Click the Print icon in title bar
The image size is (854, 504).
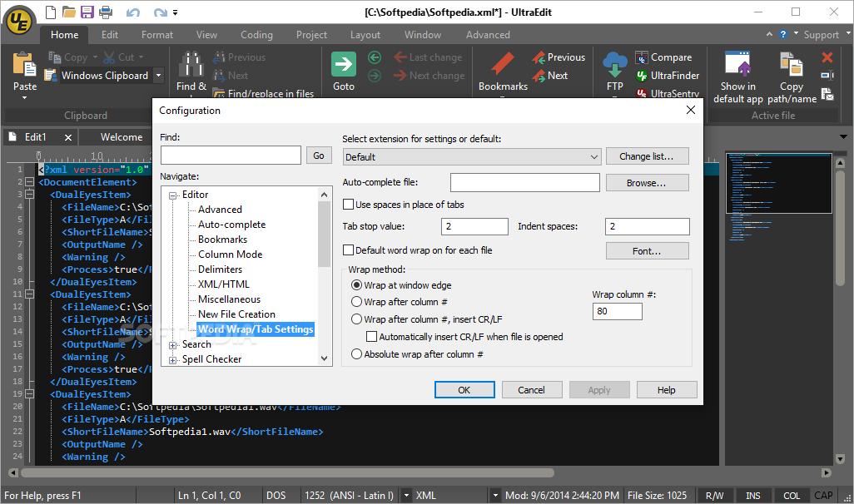click(x=106, y=12)
